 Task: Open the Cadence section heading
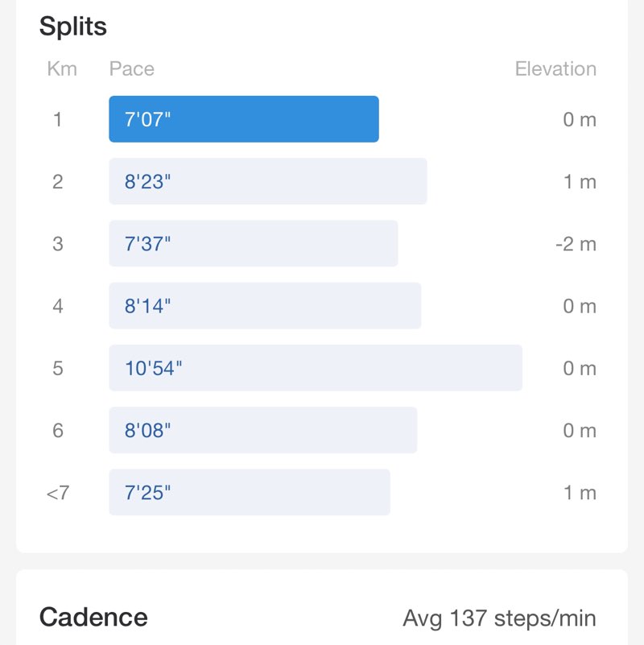[93, 618]
